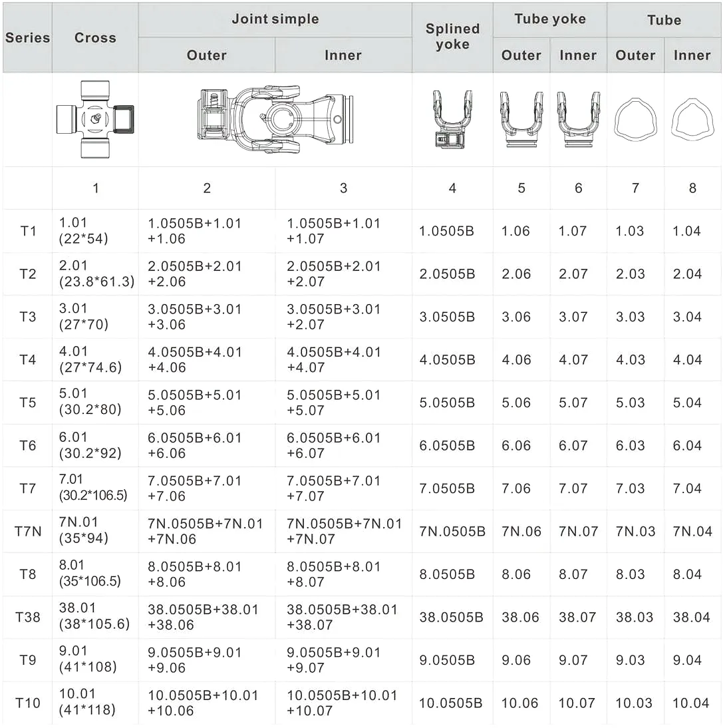This screenshot has height=728, width=723.
Task: Select series row label 'T1'
Action: tap(28, 231)
